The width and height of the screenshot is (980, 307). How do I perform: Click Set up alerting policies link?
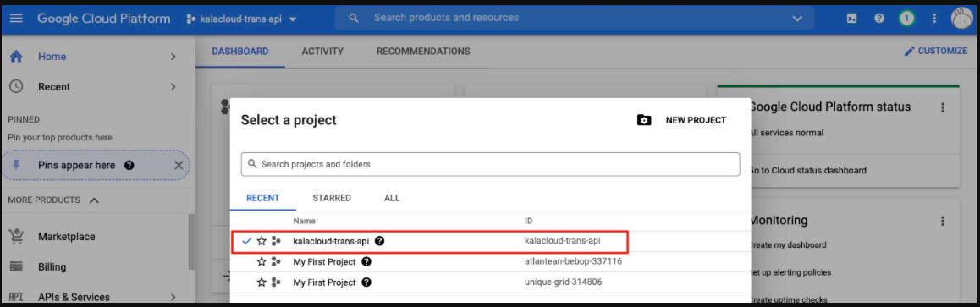(x=791, y=272)
